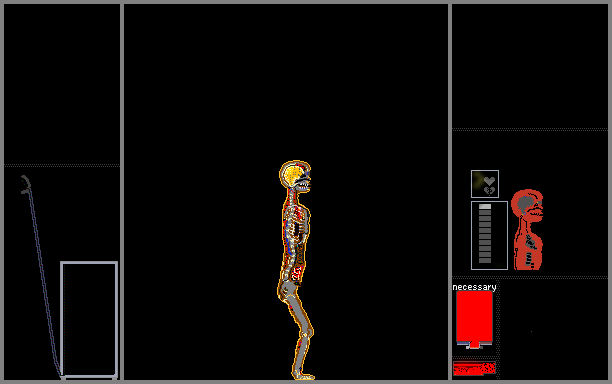Click the spout under the red container
The height and width of the screenshot is (384, 612).
coord(474,345)
